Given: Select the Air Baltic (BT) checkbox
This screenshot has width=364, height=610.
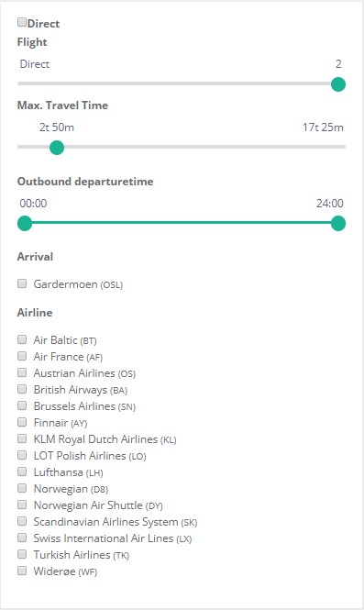Looking at the screenshot, I should click(x=22, y=339).
